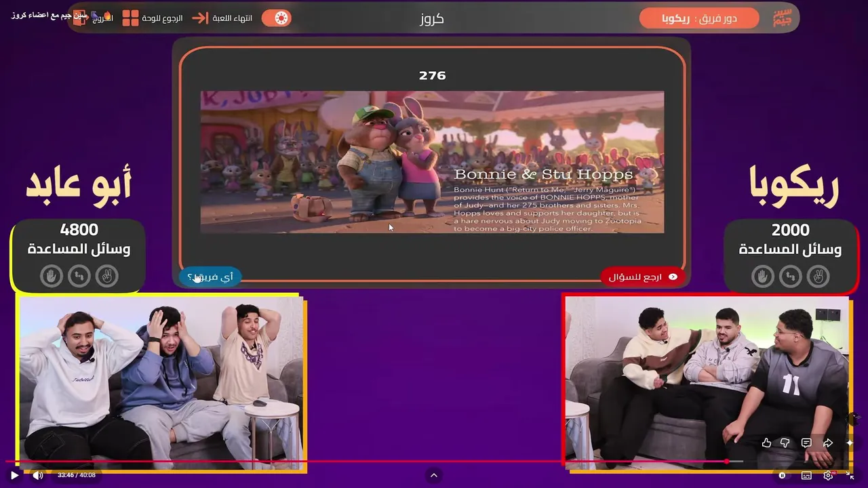868x488 pixels.
Task: Click 'ارجع للسؤال' red back-to-question button
Action: [642, 277]
